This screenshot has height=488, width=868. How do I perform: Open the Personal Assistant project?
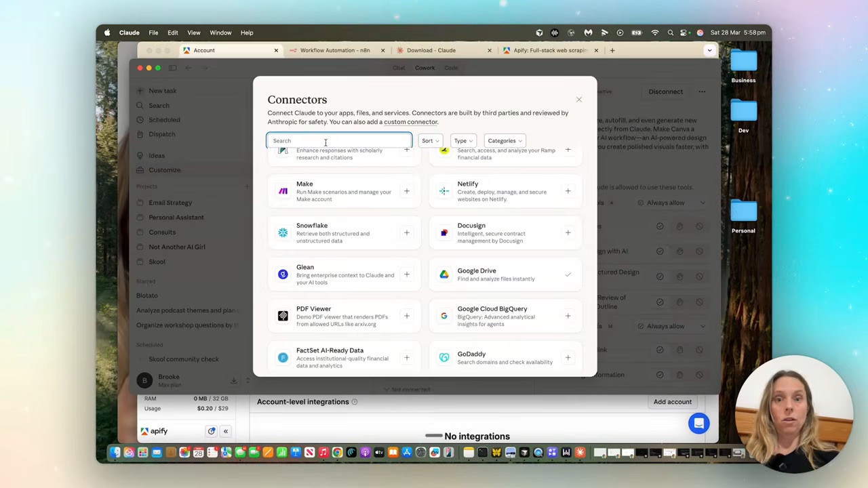click(176, 218)
